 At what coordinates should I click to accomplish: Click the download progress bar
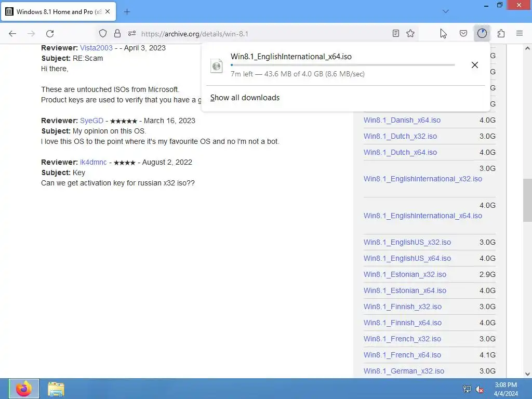click(343, 65)
